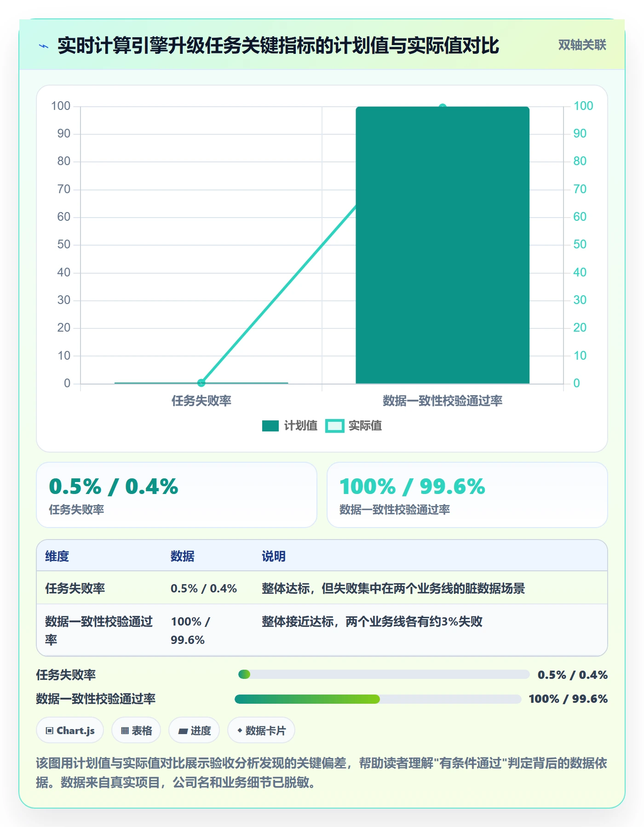Click the tall 数据一致性校验通过率 bar in the chart

443,245
